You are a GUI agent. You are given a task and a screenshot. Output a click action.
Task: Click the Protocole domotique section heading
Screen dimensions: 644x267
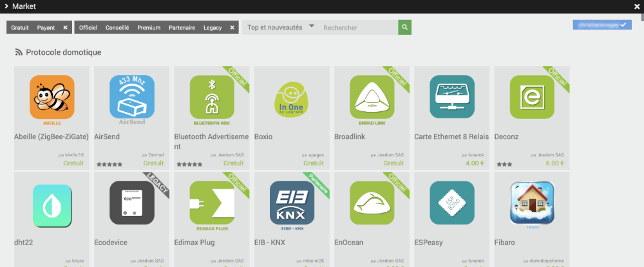(64, 53)
